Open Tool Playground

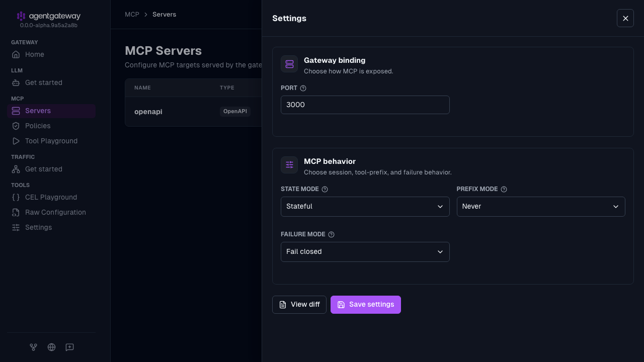tap(51, 141)
